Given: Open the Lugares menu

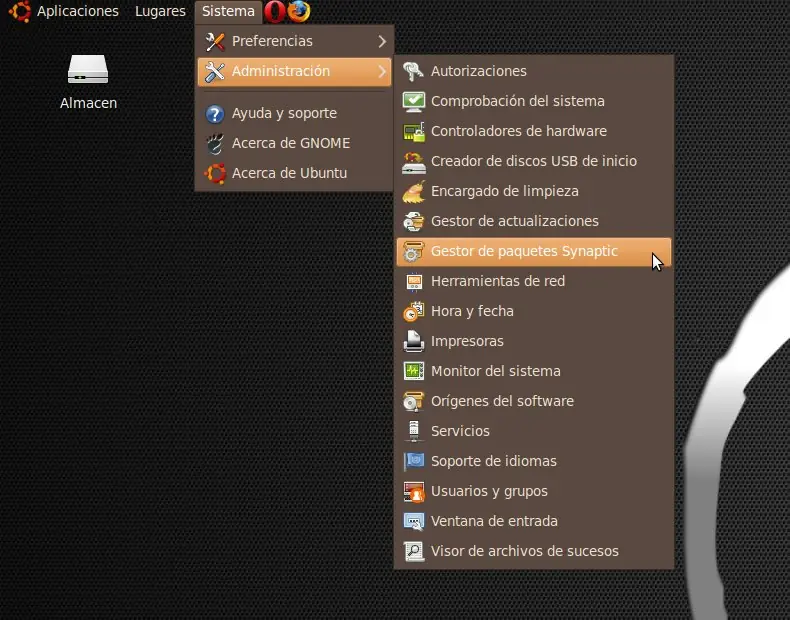Looking at the screenshot, I should click(160, 11).
